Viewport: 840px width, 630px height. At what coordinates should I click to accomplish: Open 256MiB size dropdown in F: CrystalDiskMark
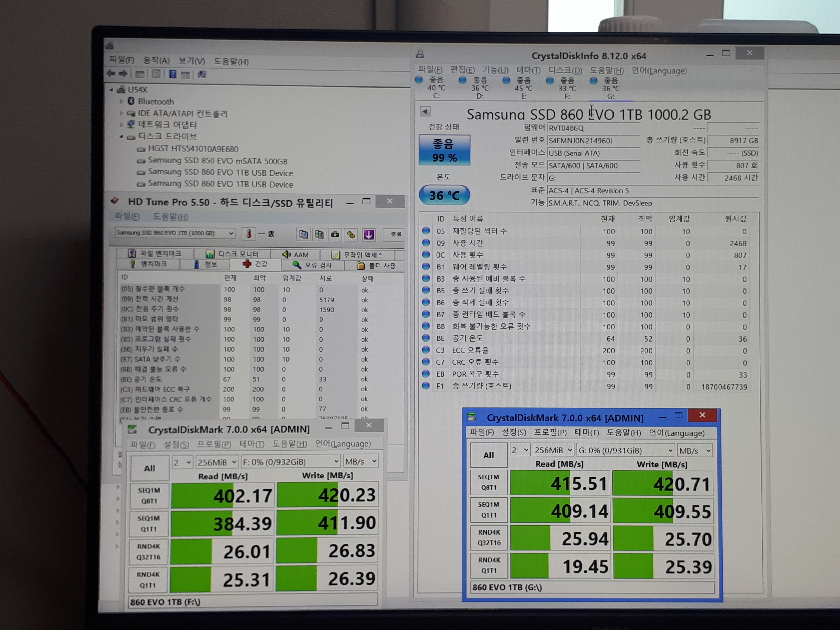coord(217,462)
